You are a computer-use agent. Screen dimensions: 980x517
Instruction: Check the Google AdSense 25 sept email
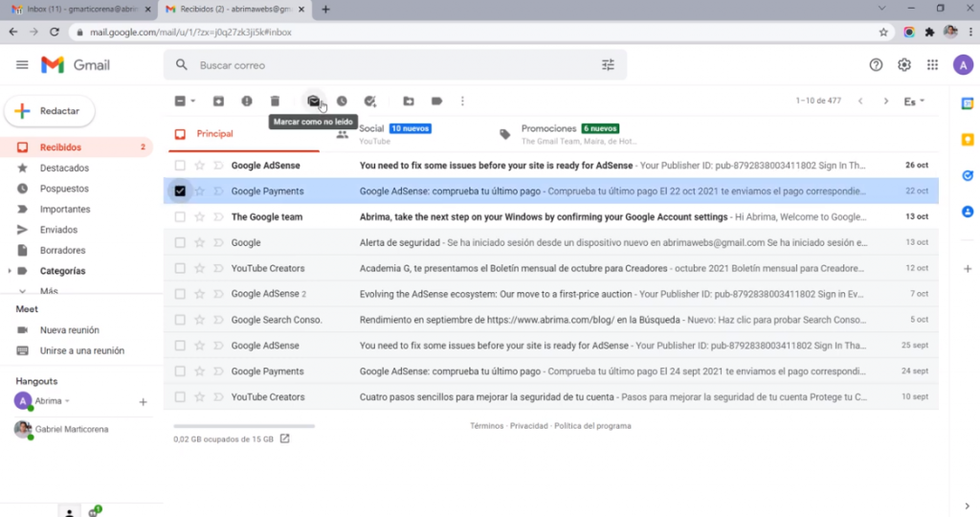pyautogui.click(x=180, y=345)
